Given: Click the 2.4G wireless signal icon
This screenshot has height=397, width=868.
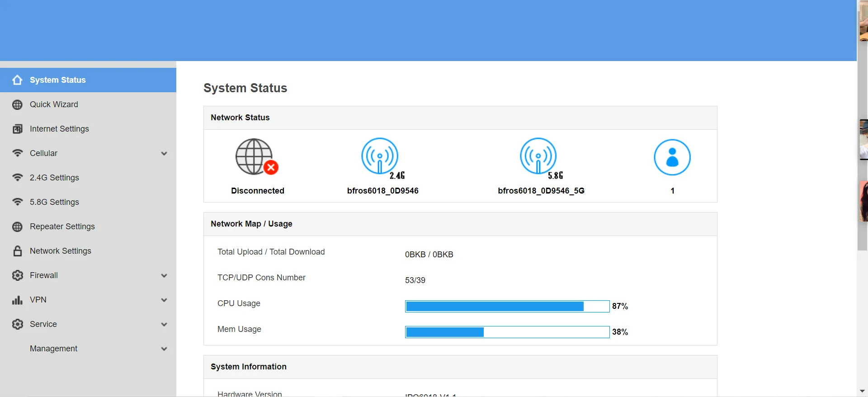Looking at the screenshot, I should point(380,156).
